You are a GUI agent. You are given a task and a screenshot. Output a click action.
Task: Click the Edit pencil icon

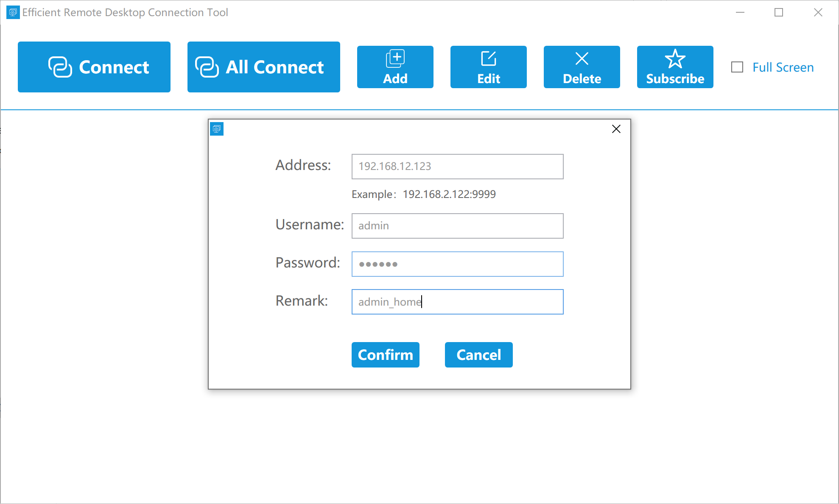488,58
